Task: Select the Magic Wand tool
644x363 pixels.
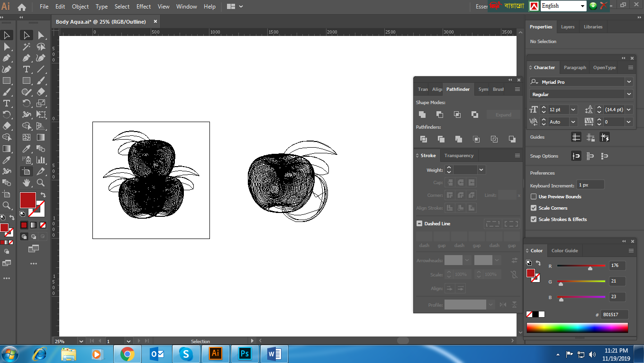Action: pos(27,46)
